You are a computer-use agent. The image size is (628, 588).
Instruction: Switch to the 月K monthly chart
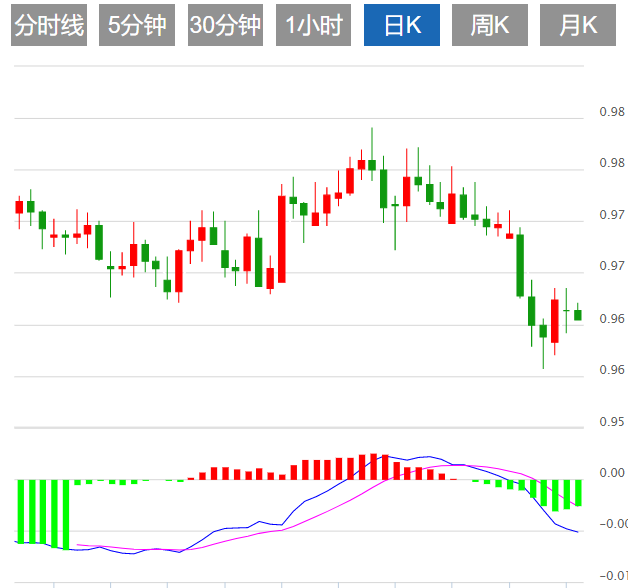point(578,25)
